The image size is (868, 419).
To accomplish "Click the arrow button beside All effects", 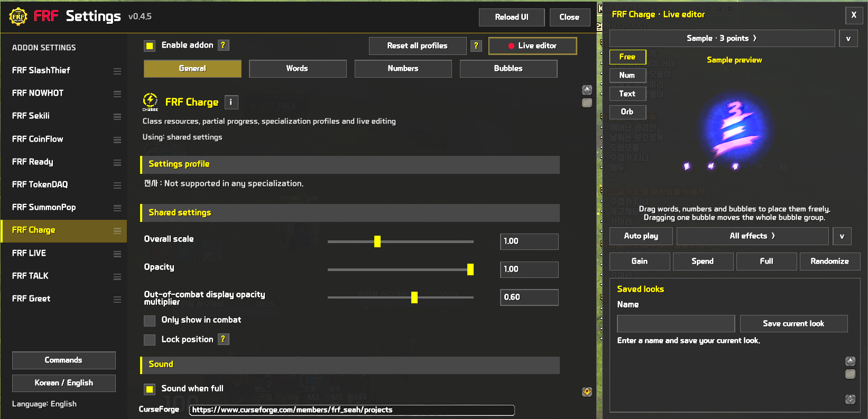I will point(842,236).
